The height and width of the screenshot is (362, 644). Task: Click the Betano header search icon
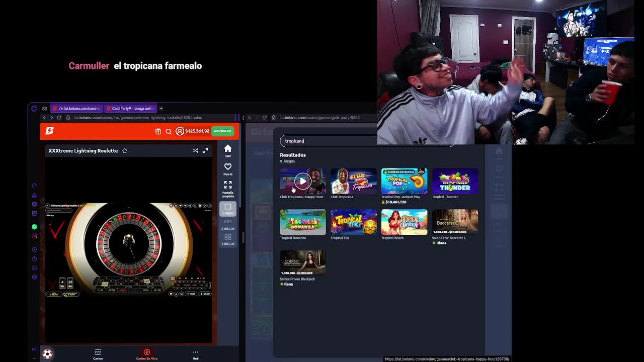pyautogui.click(x=169, y=131)
